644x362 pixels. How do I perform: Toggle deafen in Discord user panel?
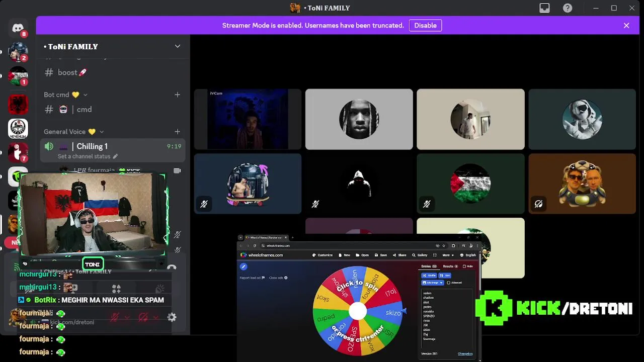click(143, 317)
